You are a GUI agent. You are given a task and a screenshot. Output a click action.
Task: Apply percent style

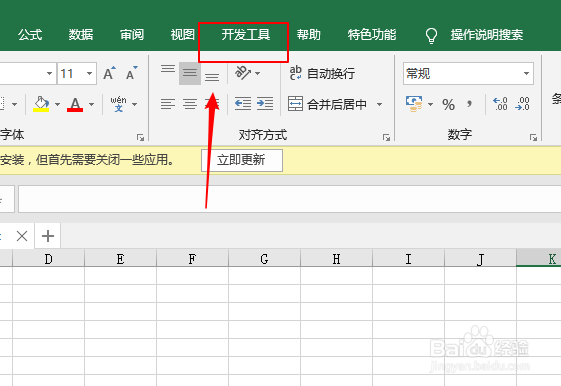click(448, 104)
